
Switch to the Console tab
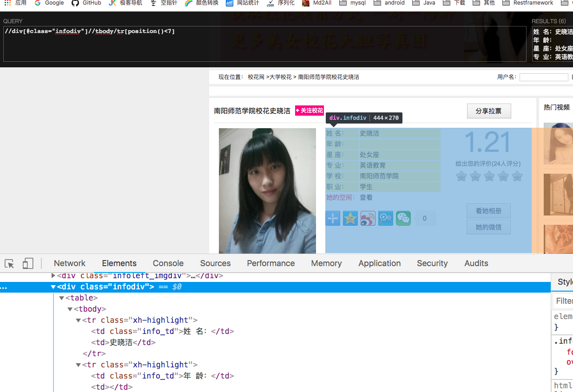[168, 263]
